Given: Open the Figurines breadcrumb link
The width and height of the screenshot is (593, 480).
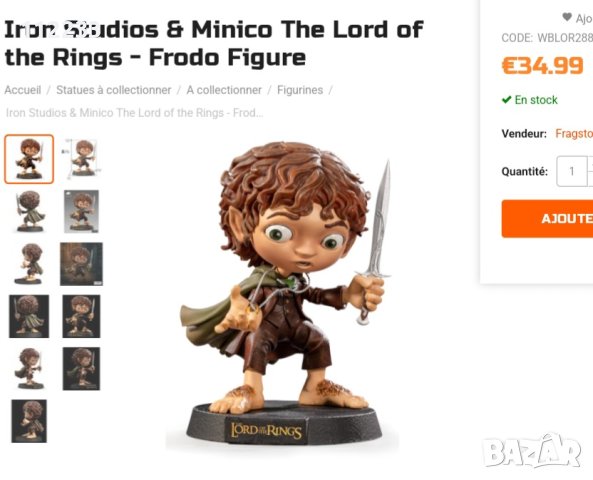Looking at the screenshot, I should click(x=300, y=90).
